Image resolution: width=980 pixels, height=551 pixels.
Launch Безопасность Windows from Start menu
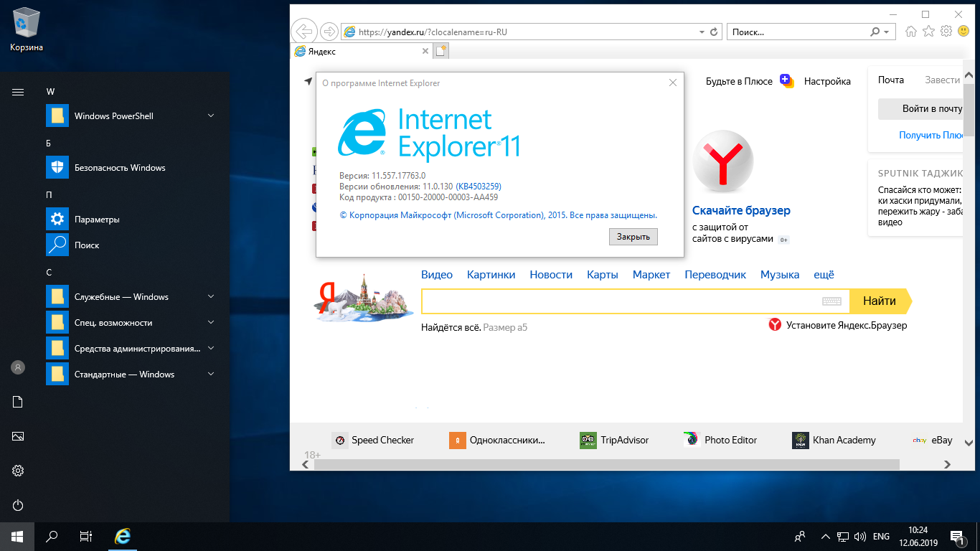click(x=131, y=167)
